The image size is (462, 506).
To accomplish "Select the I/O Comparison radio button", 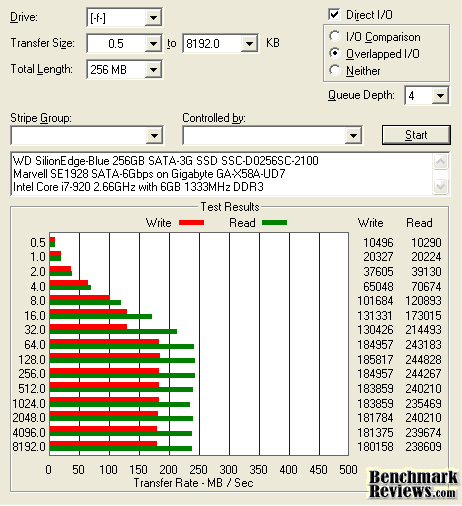I will click(x=335, y=36).
